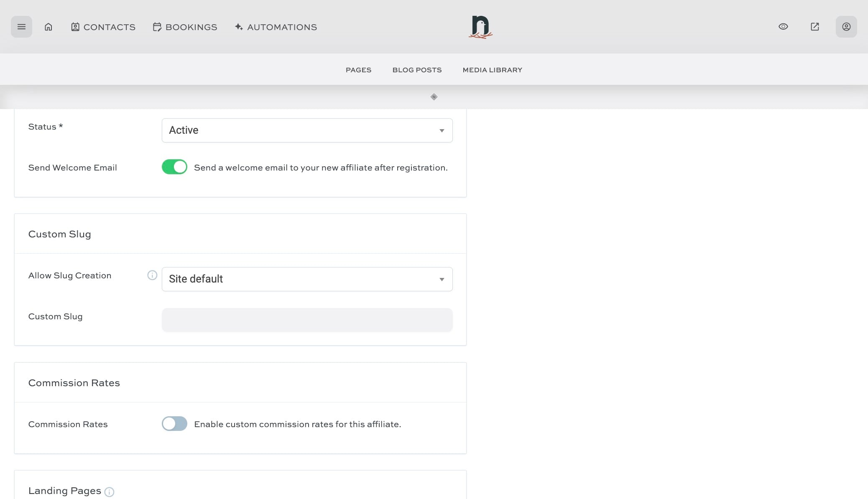
Task: Click the info icon beside Allow Slug Creation
Action: click(152, 275)
